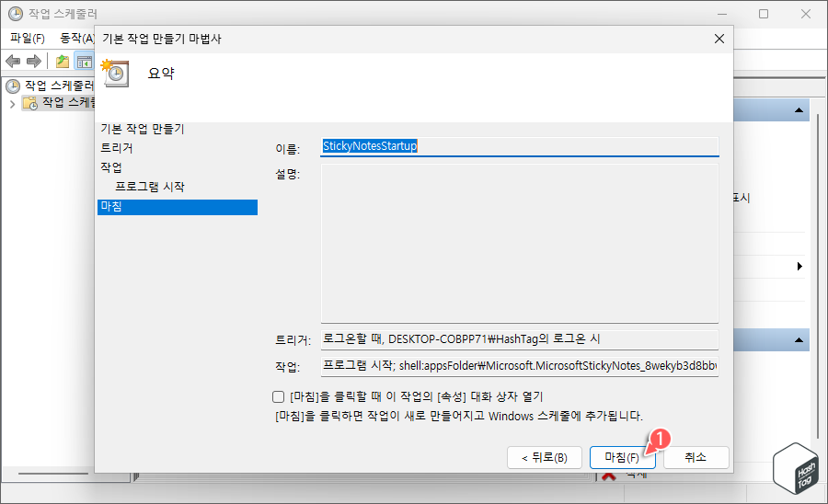Click the wizard clock icon beside 요약

pyautogui.click(x=115, y=73)
